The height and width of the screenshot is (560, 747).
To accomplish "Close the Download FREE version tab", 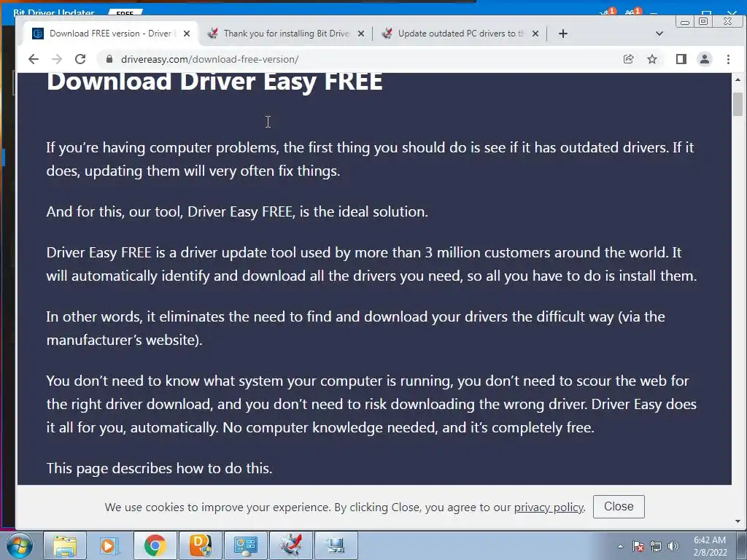I will [187, 34].
